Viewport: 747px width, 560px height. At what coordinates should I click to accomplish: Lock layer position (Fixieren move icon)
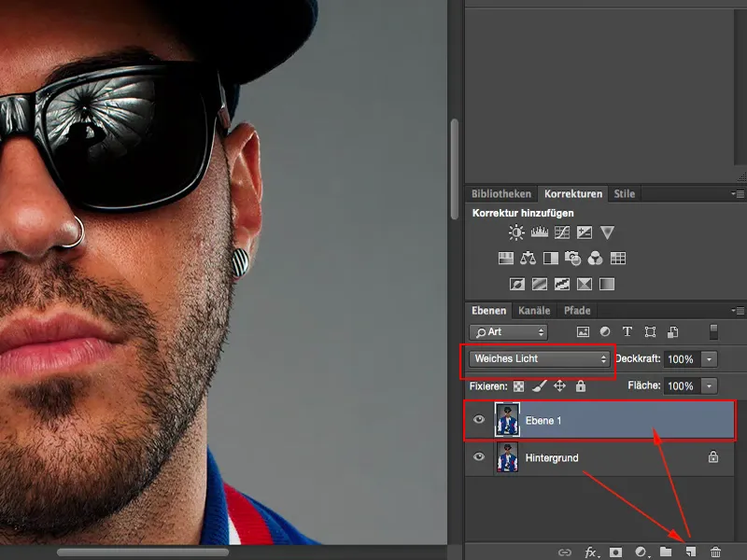click(559, 385)
